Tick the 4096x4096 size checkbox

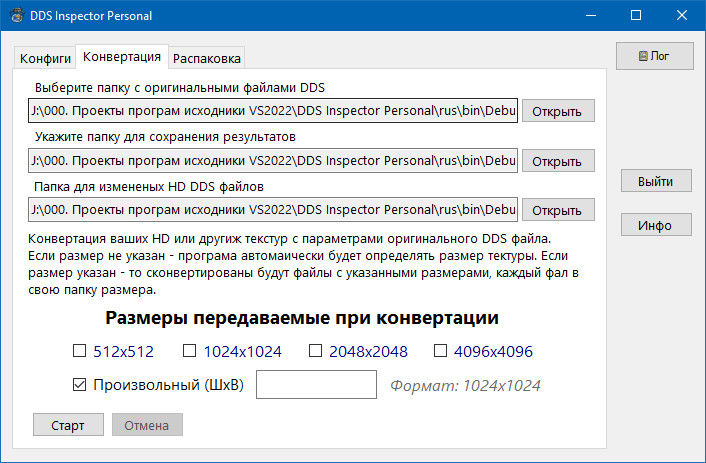pyautogui.click(x=441, y=351)
